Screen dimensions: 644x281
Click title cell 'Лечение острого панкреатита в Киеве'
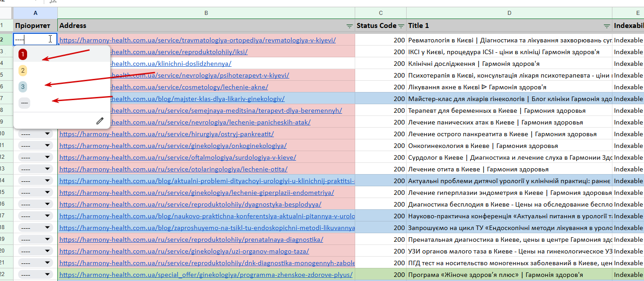(x=509, y=134)
